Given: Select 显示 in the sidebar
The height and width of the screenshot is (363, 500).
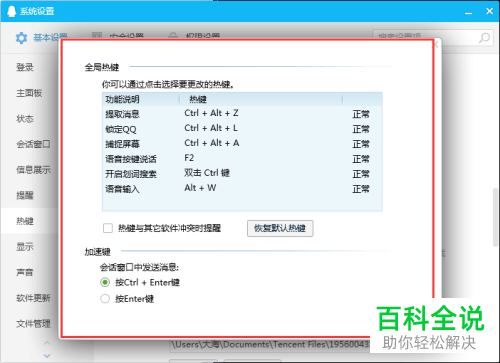Looking at the screenshot, I should (25, 246).
